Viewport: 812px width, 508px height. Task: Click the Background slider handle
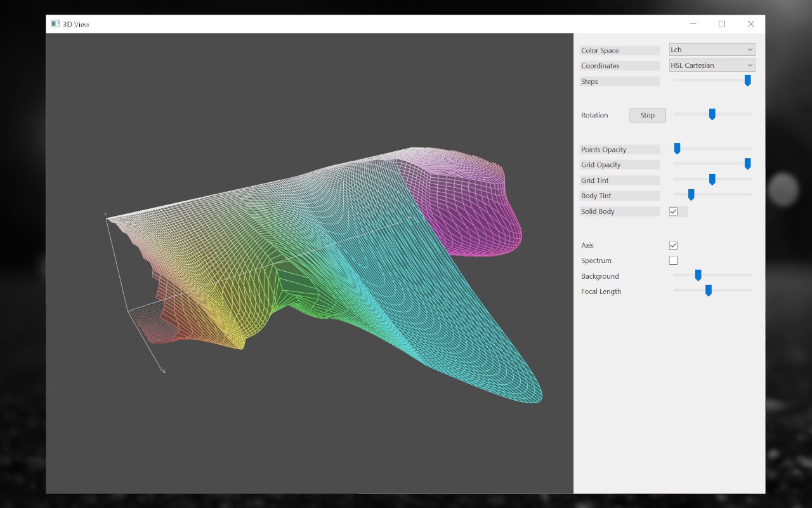[x=698, y=275]
